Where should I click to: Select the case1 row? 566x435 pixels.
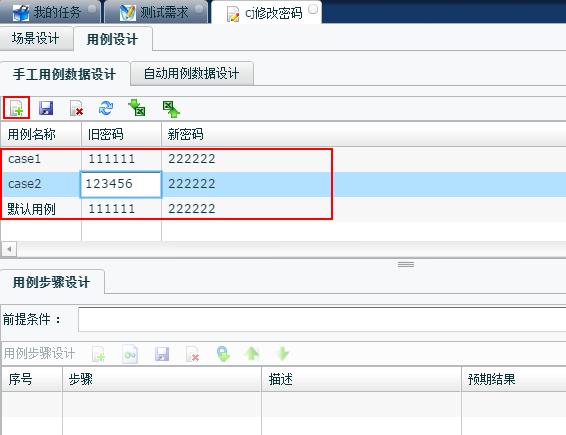167,159
